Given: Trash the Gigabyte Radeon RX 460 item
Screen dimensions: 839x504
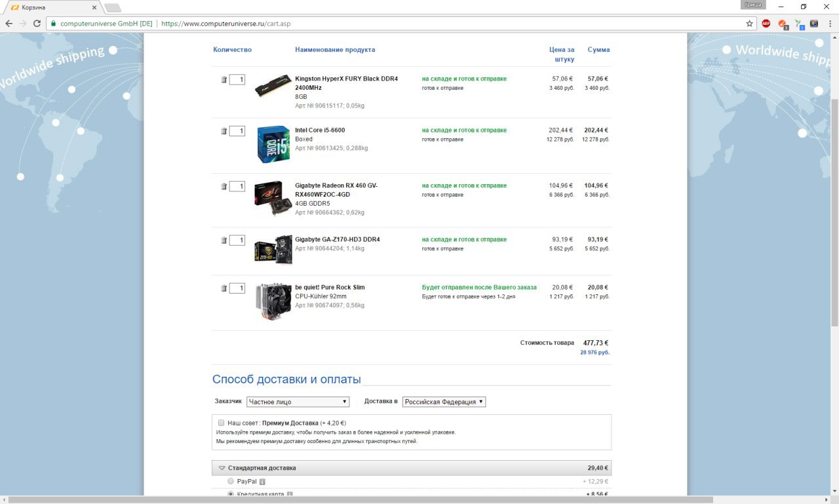Looking at the screenshot, I should coord(224,187).
